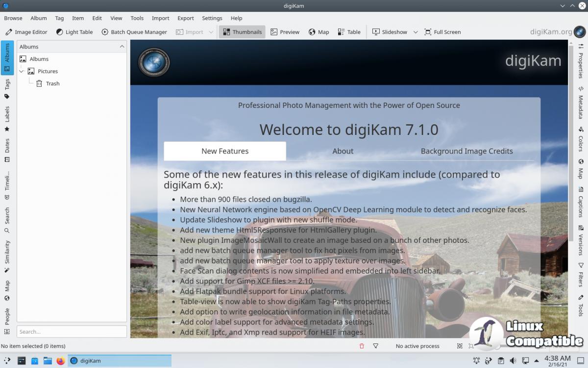Open Firefox from the taskbar
The width and height of the screenshot is (588, 368).
[60, 361]
